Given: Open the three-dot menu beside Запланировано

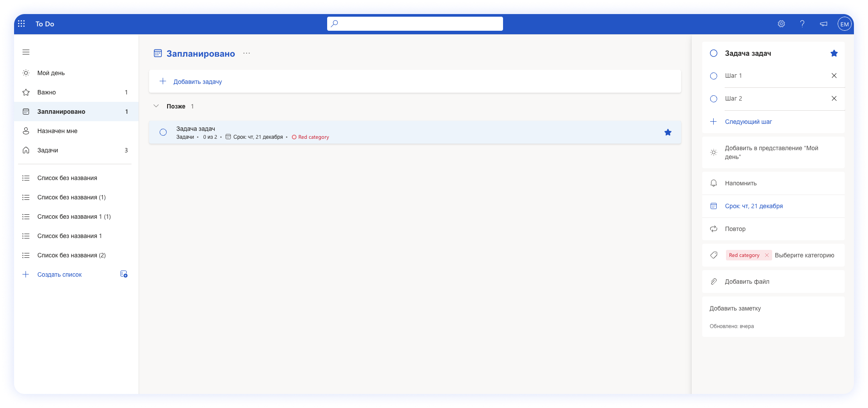Looking at the screenshot, I should [247, 53].
